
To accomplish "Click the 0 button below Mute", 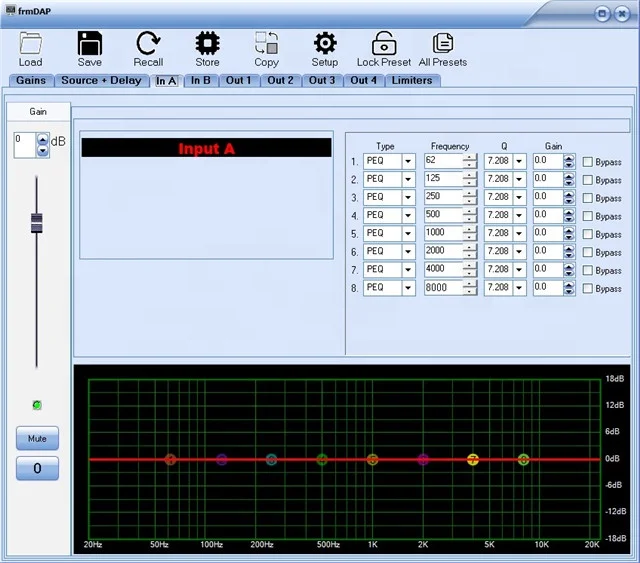I will point(37,468).
